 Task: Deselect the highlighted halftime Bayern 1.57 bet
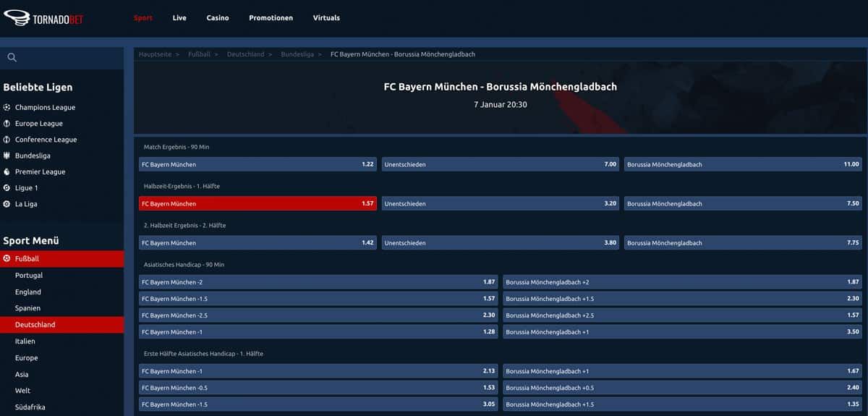coord(258,204)
